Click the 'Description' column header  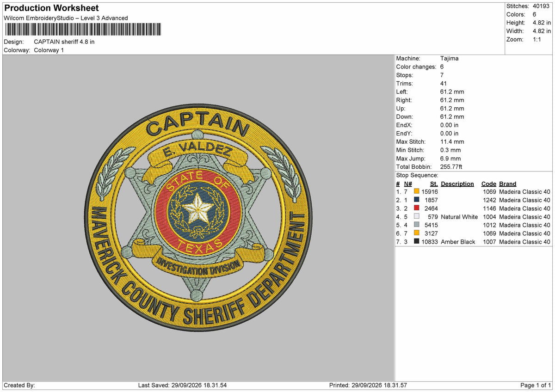(457, 184)
